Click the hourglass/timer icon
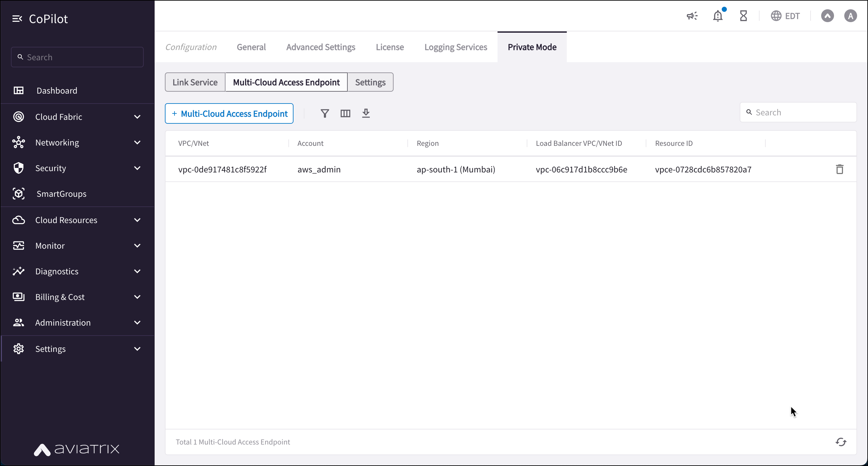The width and height of the screenshot is (868, 466). 744,15
